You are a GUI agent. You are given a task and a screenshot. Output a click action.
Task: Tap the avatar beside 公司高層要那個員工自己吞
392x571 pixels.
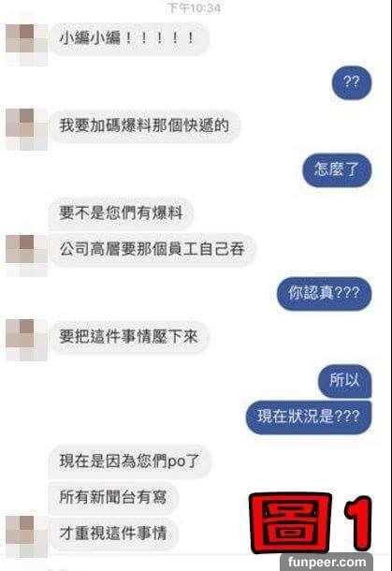[26, 256]
